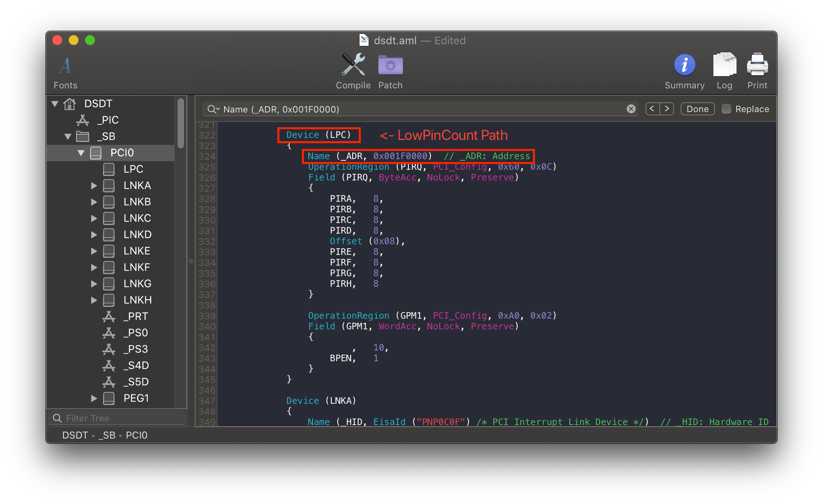The width and height of the screenshot is (823, 504).
Task: Enable the Replace checkbox
Action: pyautogui.click(x=726, y=109)
